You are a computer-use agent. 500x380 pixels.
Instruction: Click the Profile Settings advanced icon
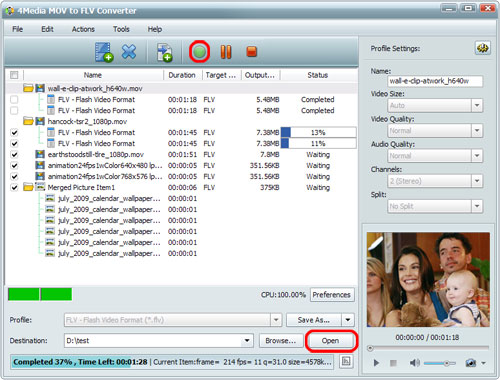pos(482,48)
